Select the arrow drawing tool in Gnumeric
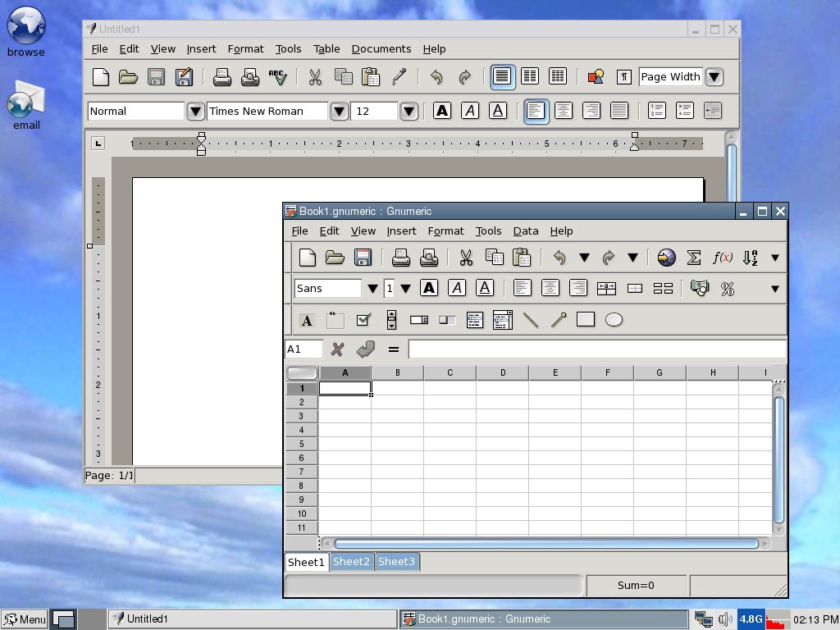This screenshot has width=840, height=630. click(559, 320)
